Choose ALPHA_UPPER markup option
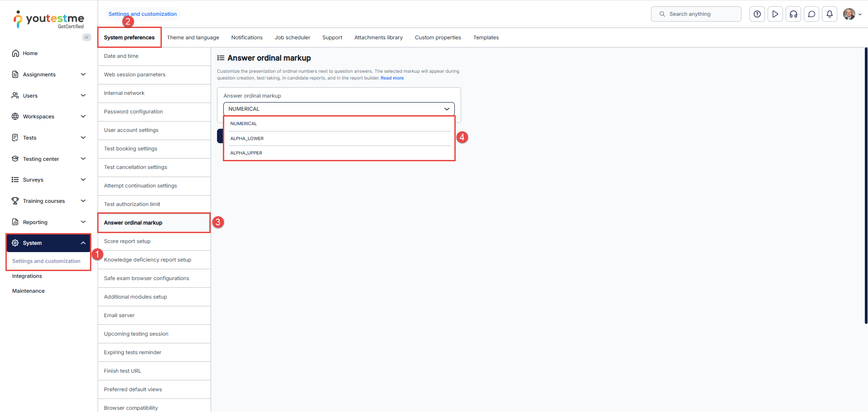This screenshot has height=412, width=868. point(246,153)
